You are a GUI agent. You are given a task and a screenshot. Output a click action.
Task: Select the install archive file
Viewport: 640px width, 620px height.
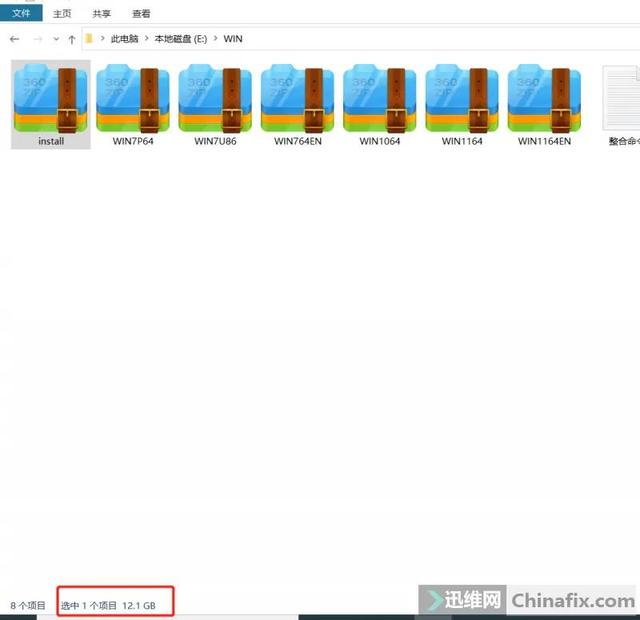point(51,104)
